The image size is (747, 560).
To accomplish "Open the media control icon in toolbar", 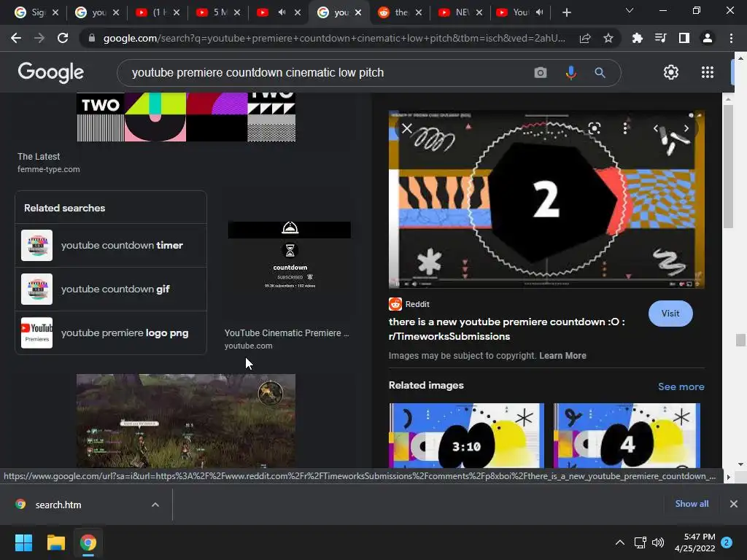I will click(x=660, y=38).
